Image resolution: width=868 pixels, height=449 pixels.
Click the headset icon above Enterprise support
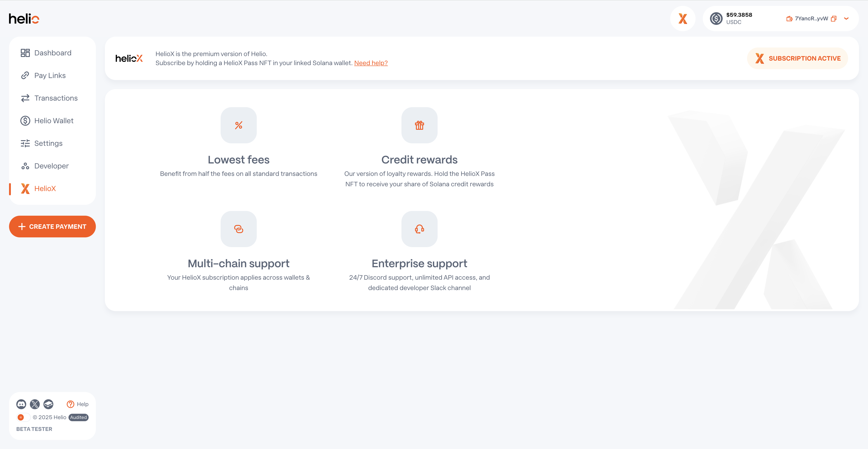[419, 229]
